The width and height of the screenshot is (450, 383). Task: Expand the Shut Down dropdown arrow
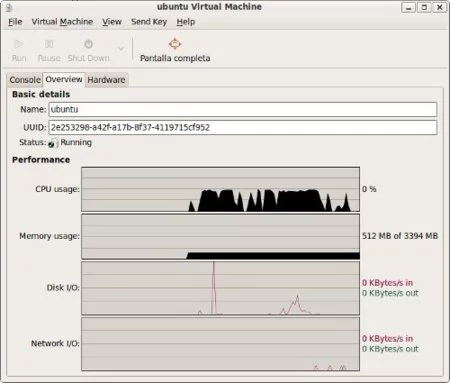click(x=121, y=49)
